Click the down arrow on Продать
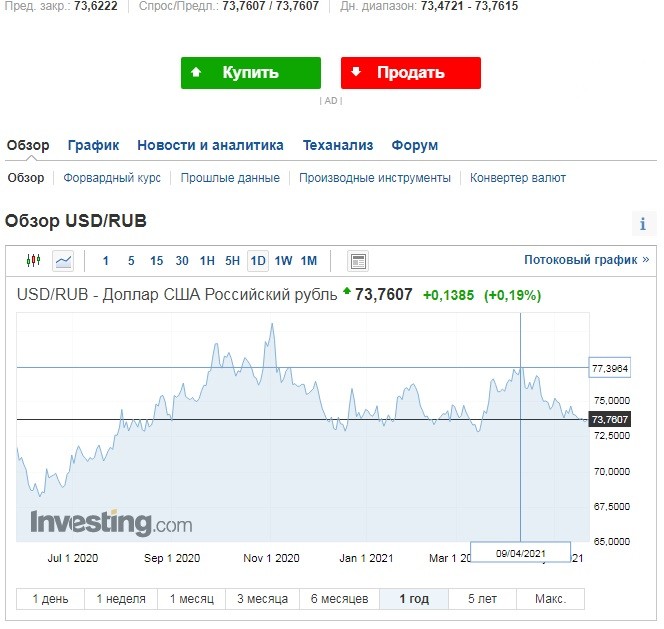 [x=356, y=72]
